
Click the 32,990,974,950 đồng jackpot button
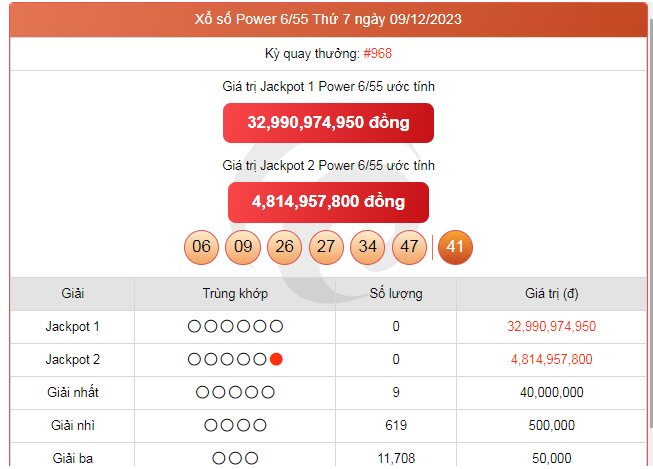coord(328,123)
